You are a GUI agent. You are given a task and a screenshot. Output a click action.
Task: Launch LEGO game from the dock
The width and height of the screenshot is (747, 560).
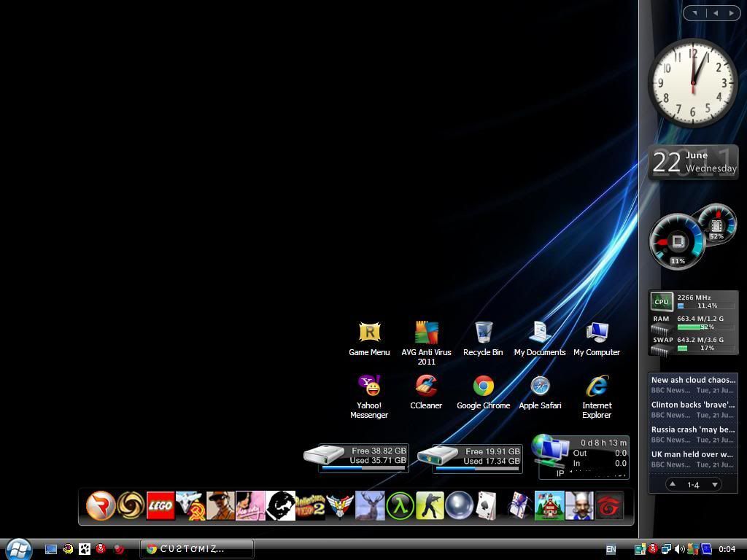coord(160,505)
